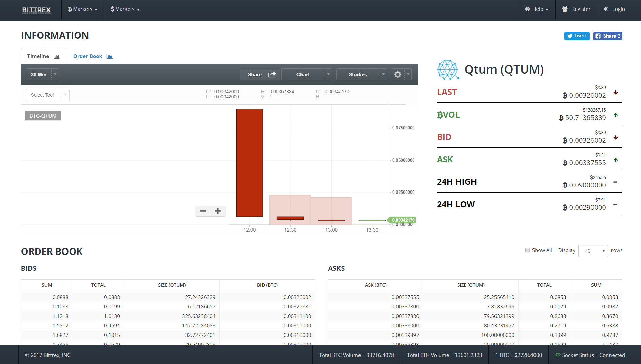Toggle the Show All checkbox
Screen dimensions: 641x364
528,250
